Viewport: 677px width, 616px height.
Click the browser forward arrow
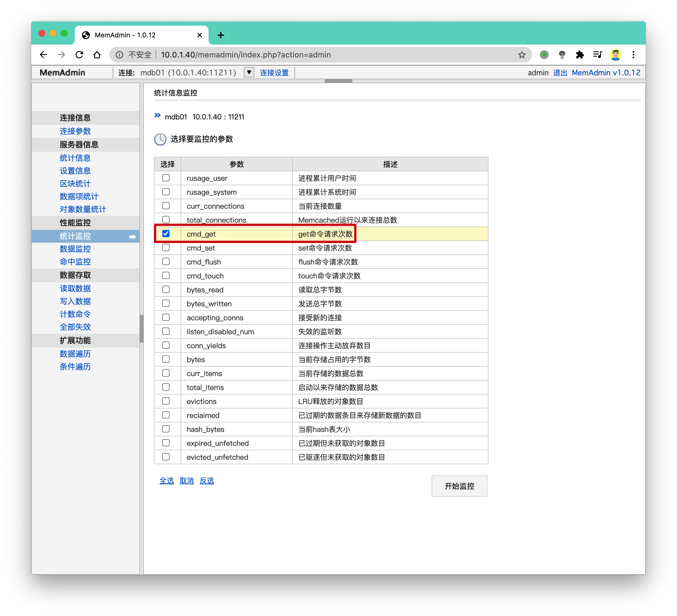point(61,55)
